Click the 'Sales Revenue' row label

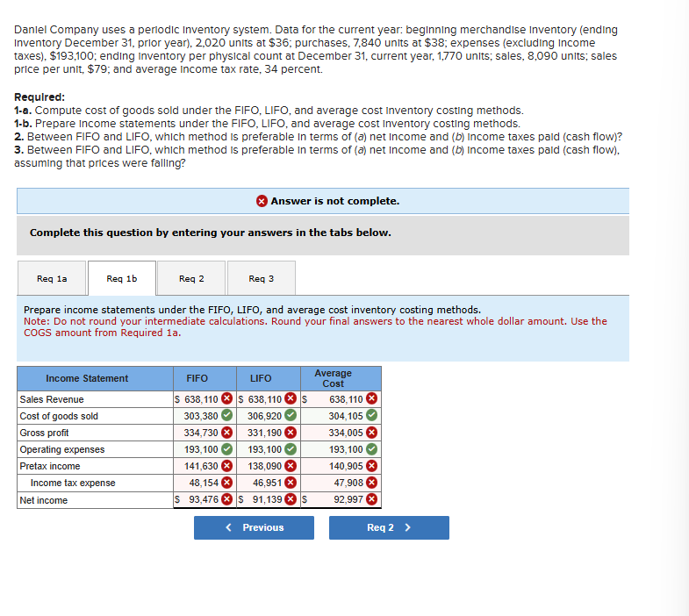[52, 399]
